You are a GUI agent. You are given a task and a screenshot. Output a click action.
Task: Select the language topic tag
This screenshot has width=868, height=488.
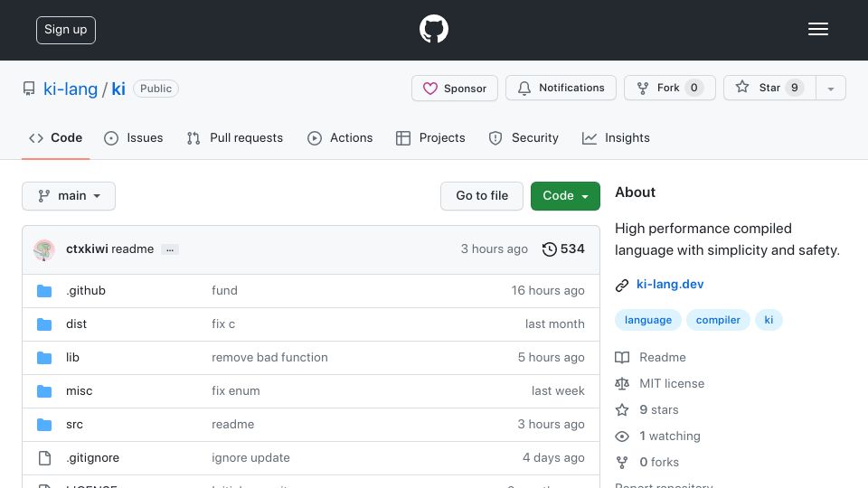[647, 320]
